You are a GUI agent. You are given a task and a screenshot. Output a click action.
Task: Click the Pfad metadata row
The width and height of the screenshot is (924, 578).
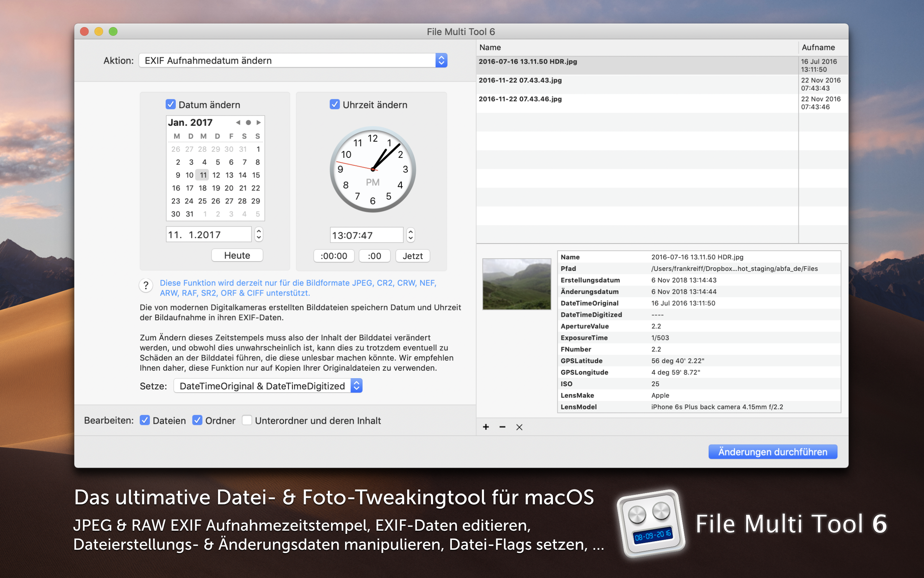coord(699,269)
